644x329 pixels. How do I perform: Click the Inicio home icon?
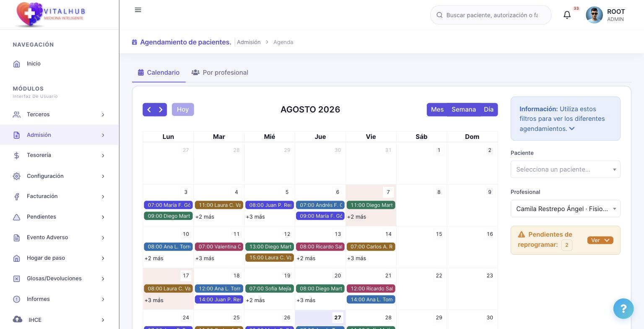(17, 64)
